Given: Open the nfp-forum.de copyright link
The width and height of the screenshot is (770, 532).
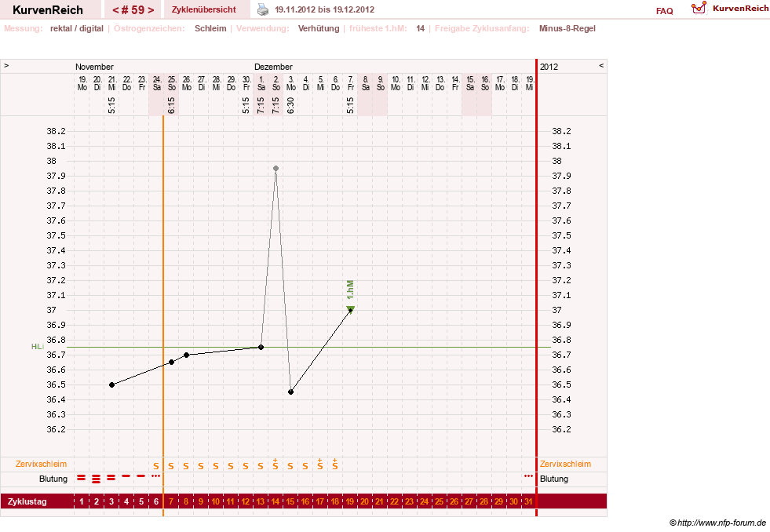Looking at the screenshot, I should 717,523.
